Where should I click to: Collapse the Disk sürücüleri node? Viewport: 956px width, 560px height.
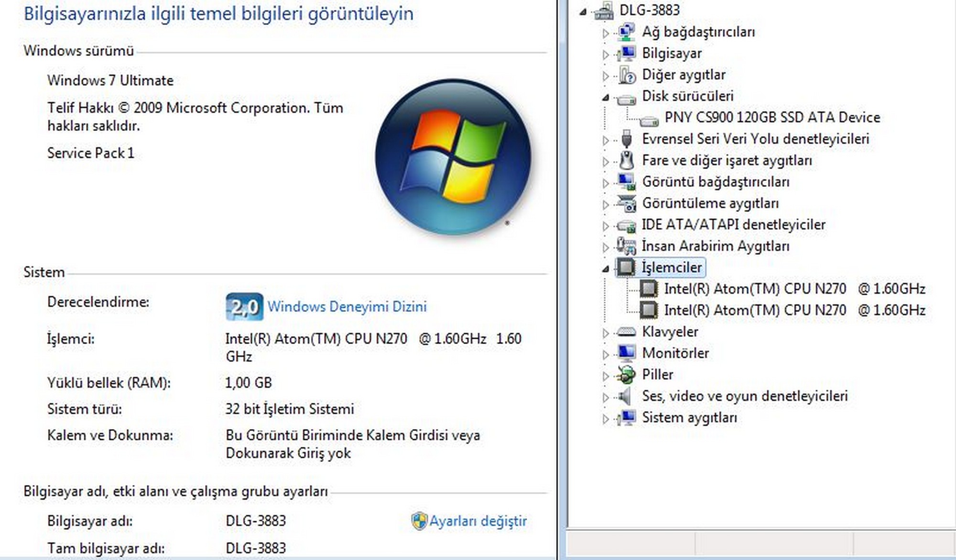[x=606, y=97]
